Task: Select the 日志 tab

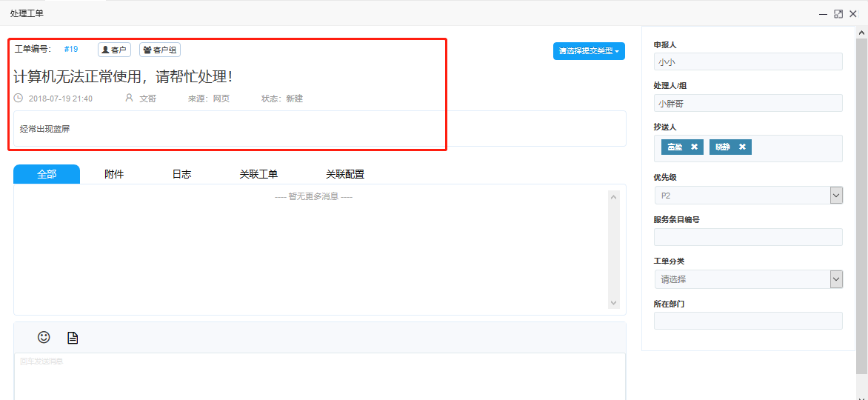Action: [181, 174]
